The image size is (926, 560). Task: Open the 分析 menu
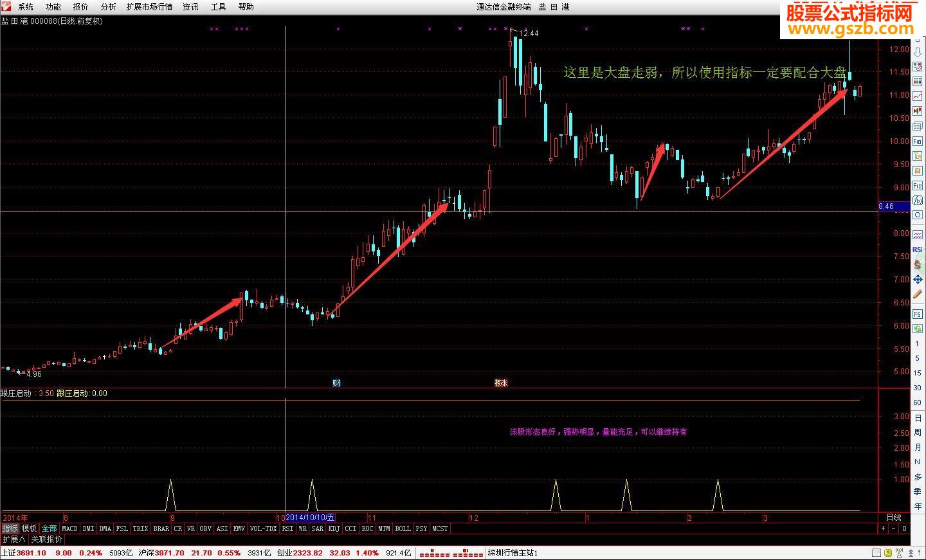pyautogui.click(x=108, y=6)
